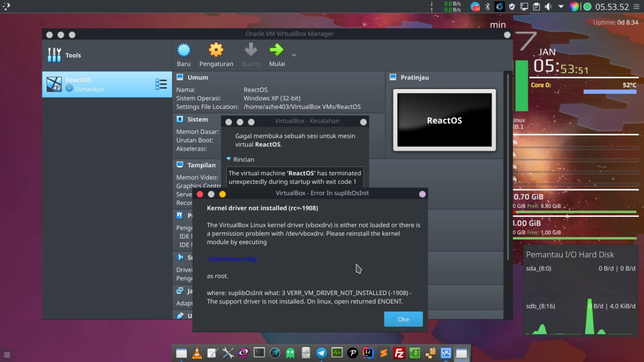Click the VirtualBox details panel scrollbar
The height and width of the screenshot is (362, 644).
point(507,166)
